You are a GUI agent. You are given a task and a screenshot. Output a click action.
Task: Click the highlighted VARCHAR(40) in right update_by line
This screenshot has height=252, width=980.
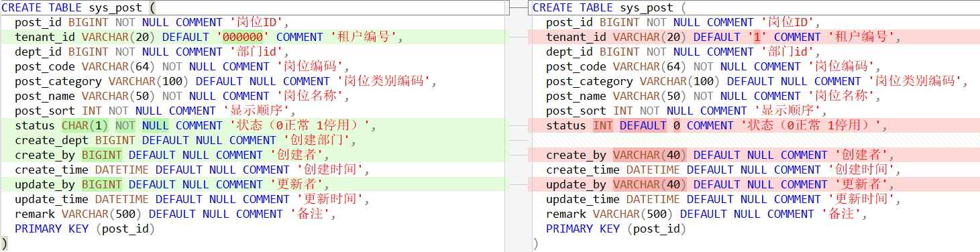point(649,184)
